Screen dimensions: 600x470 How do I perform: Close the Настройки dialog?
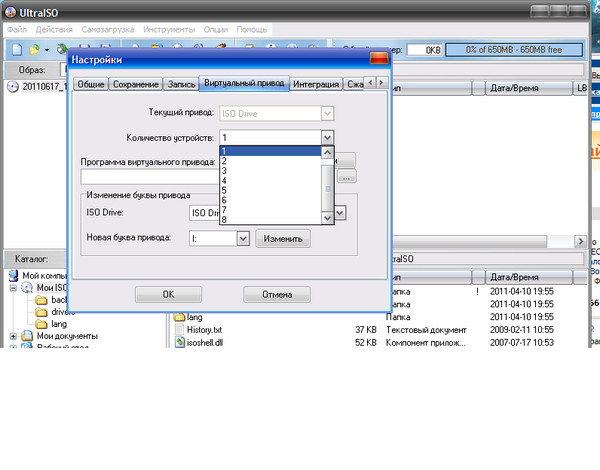[x=379, y=59]
